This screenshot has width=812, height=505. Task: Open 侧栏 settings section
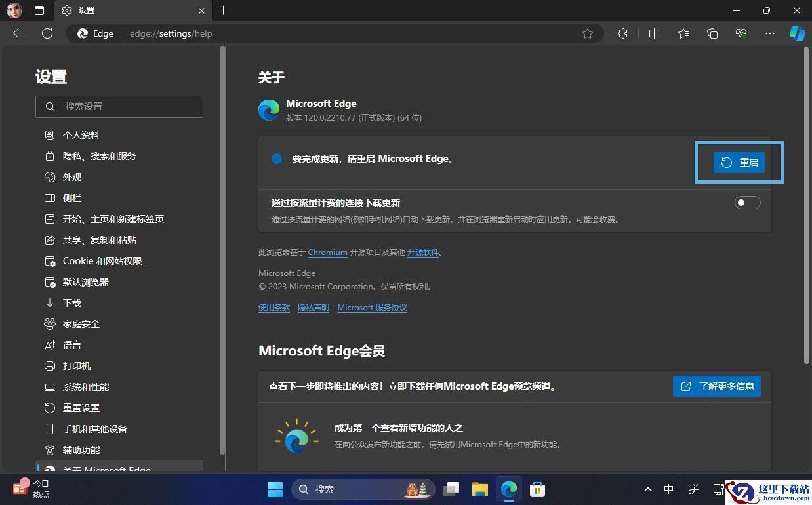pyautogui.click(x=119, y=198)
